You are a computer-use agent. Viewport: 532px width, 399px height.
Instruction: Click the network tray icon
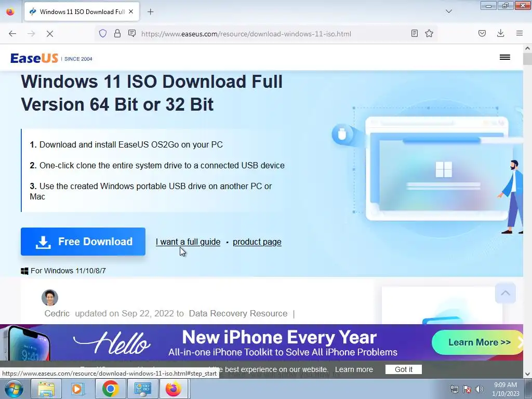point(454,389)
